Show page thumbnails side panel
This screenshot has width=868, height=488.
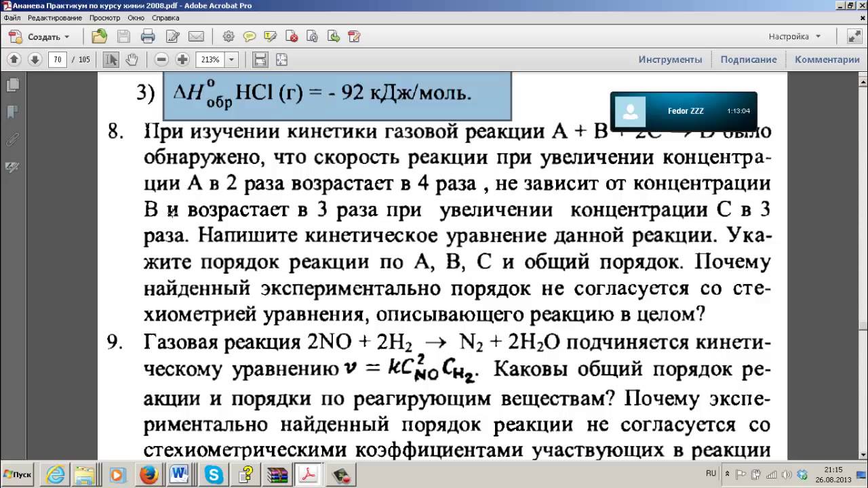(12, 85)
